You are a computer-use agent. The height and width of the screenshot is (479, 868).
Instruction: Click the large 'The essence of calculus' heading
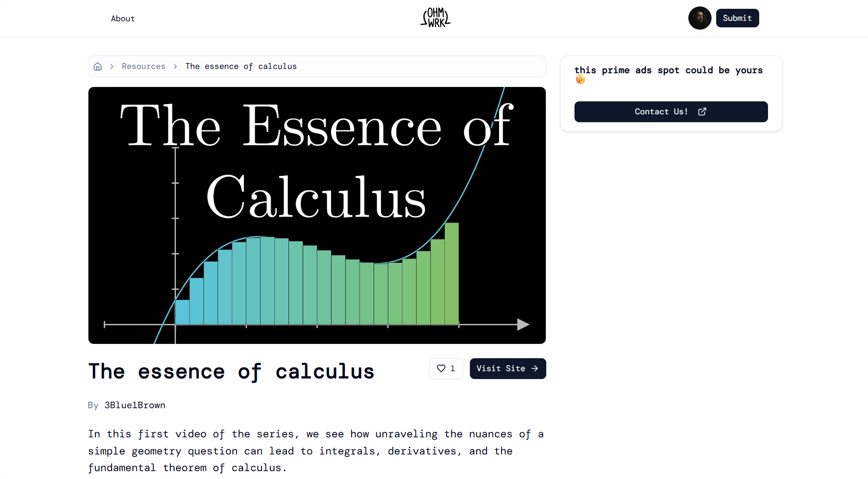(231, 372)
